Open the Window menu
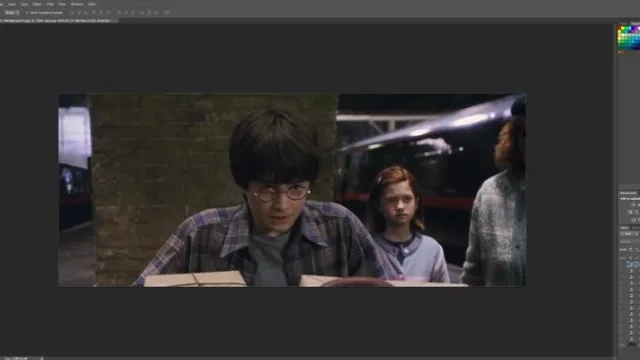 [x=77, y=4]
